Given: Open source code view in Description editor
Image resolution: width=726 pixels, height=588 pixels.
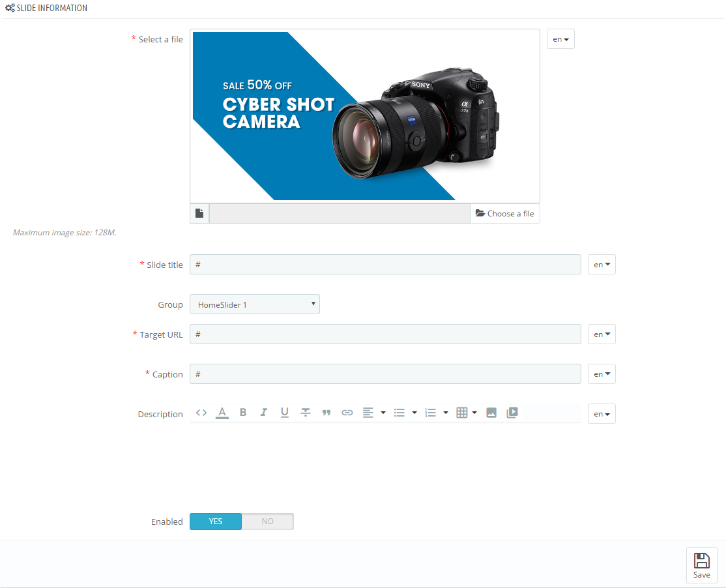Looking at the screenshot, I should [x=201, y=413].
